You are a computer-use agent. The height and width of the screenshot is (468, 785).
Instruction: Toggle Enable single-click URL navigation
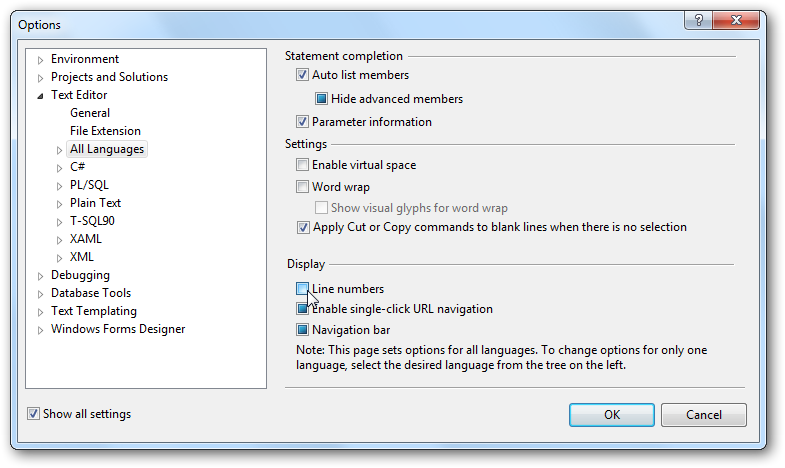coord(303,310)
